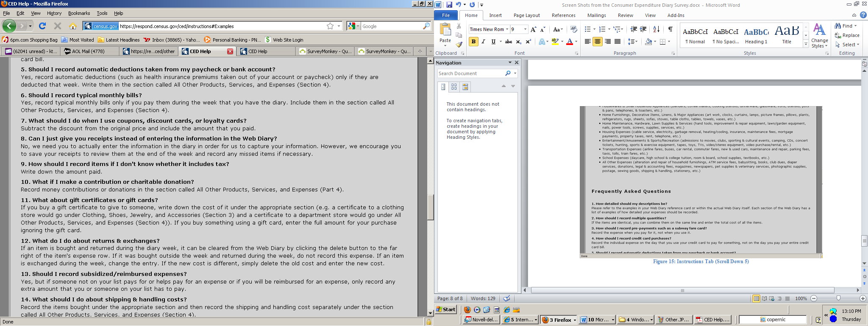Switch to the Page Layout ribbon tab
Viewport: 868px width, 326px height.
527,15
